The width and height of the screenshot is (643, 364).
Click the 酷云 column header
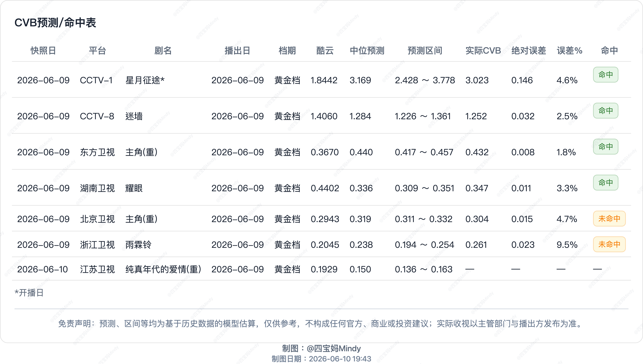(325, 51)
